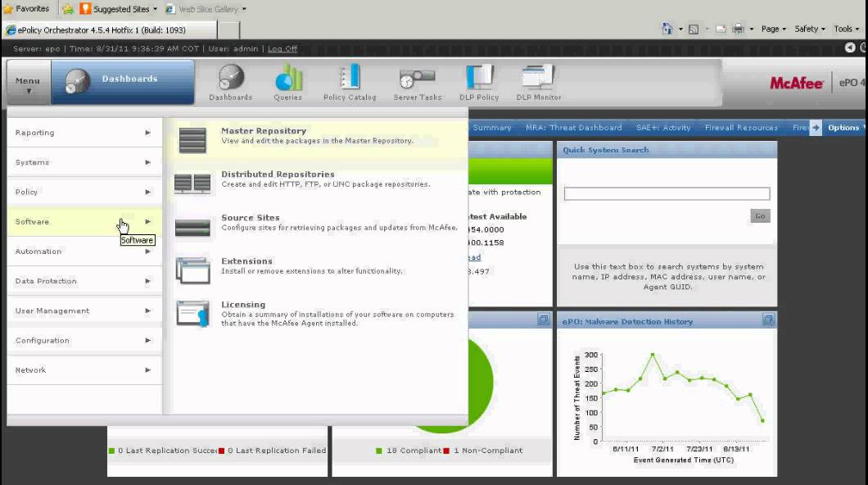This screenshot has height=485, width=868.
Task: Click the Favorites star icon
Action: 8,9
